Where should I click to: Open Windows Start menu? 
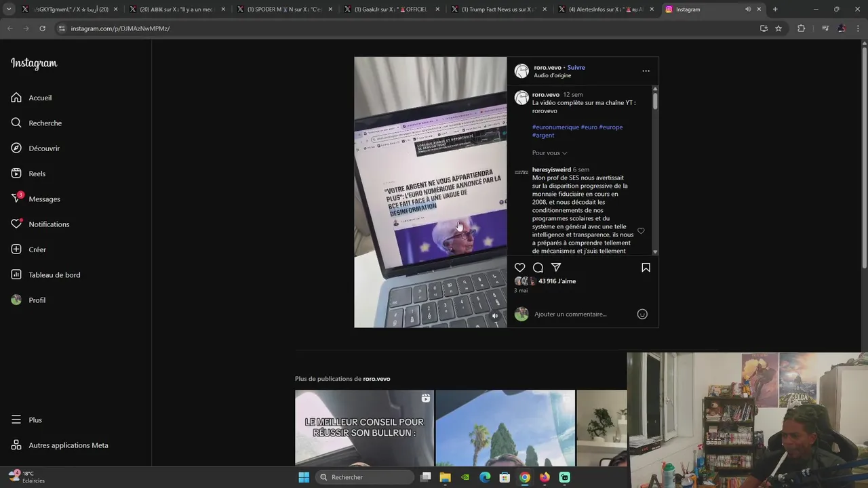(304, 477)
